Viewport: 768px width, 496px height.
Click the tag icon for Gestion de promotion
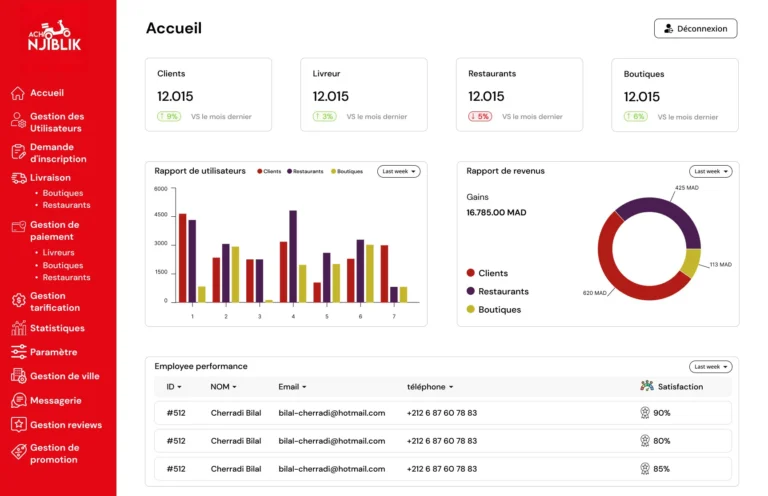[19, 451]
